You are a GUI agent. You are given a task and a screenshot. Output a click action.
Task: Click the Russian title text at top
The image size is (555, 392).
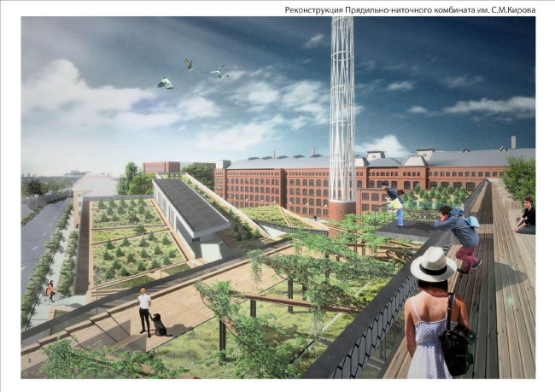[409, 9]
